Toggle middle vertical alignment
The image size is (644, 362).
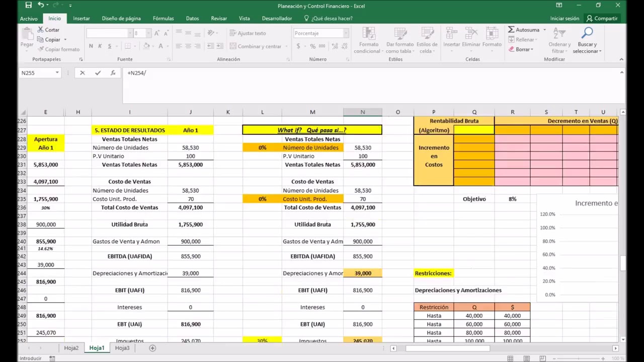[188, 33]
